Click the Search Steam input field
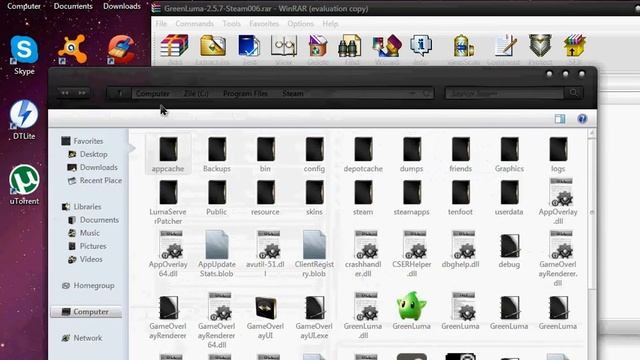Viewport: 640px width, 360px height. [504, 93]
